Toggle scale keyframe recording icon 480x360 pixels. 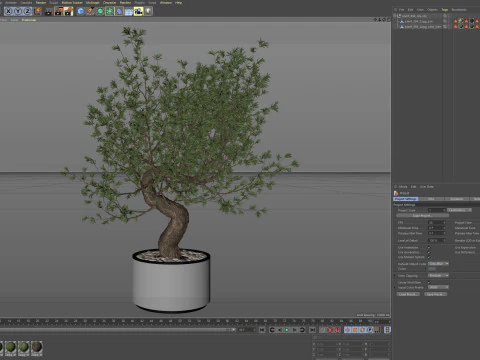click(x=355, y=330)
